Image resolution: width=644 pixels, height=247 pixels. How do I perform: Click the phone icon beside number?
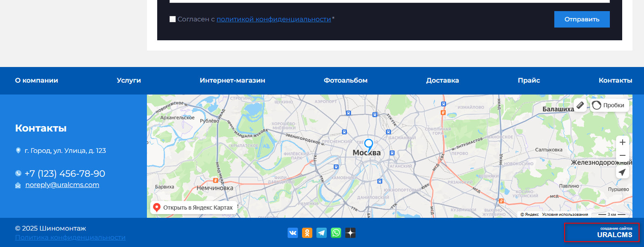[18, 173]
